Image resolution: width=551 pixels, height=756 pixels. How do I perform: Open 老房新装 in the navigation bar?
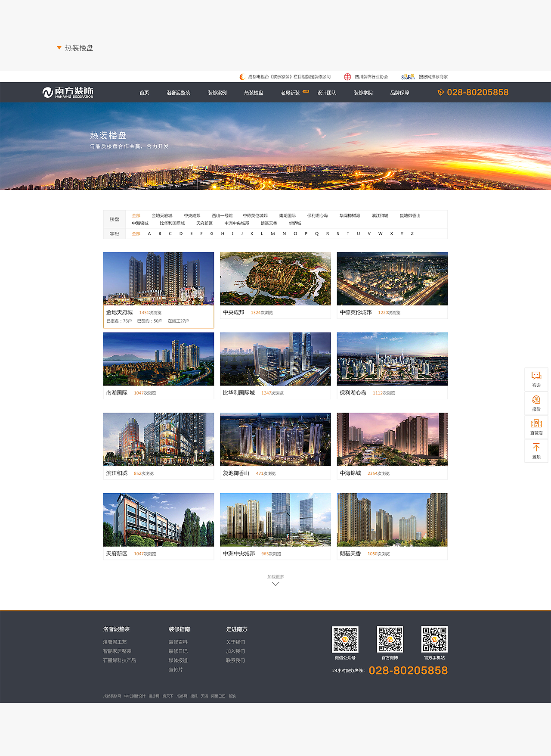click(x=290, y=93)
